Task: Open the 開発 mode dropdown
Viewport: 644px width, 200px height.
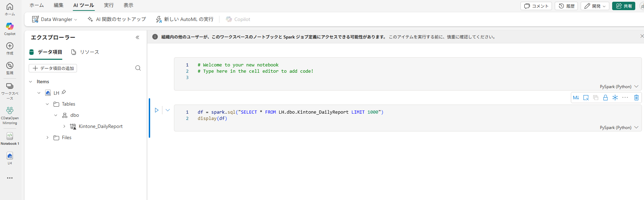Action: point(595,6)
